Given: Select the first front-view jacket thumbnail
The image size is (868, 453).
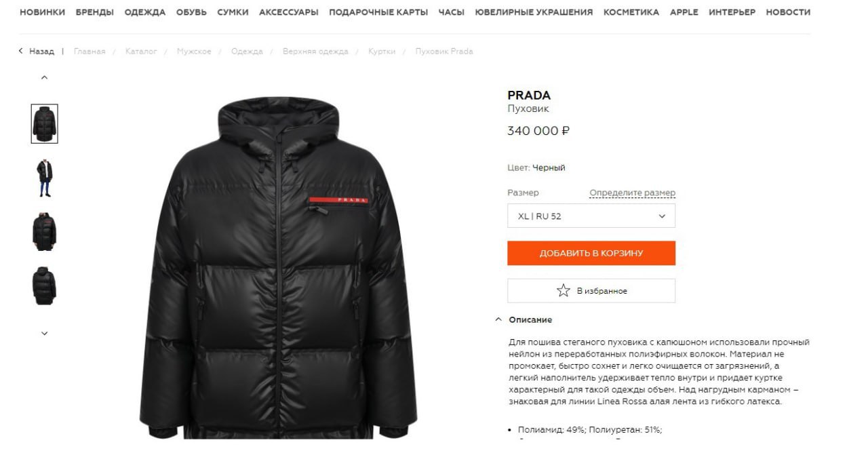Looking at the screenshot, I should [45, 123].
